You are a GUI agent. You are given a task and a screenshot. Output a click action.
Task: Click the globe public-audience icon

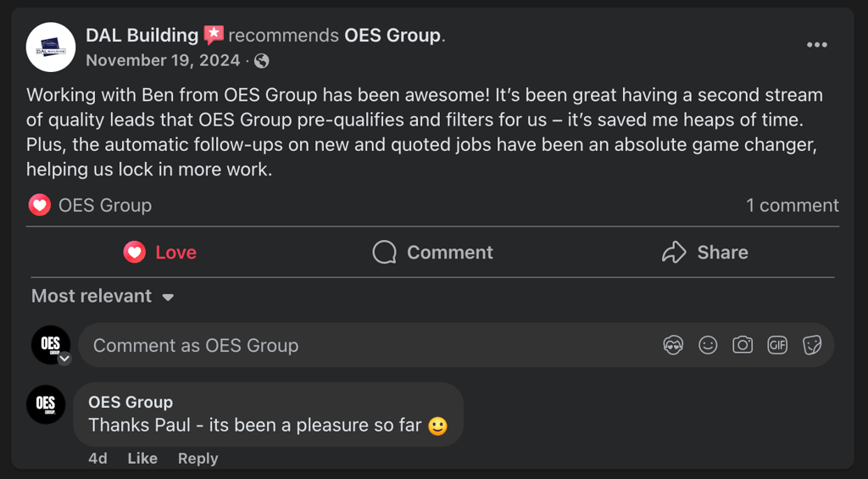tap(262, 60)
